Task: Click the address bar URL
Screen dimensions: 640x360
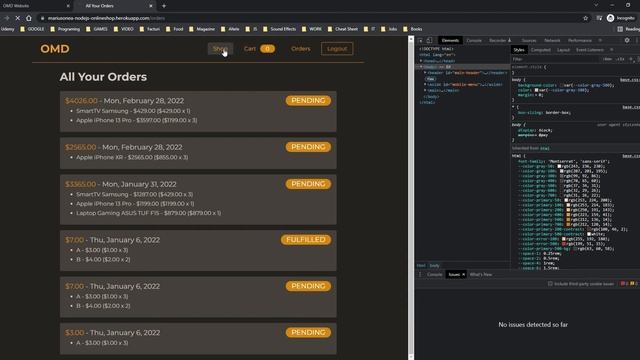Action: point(106,18)
